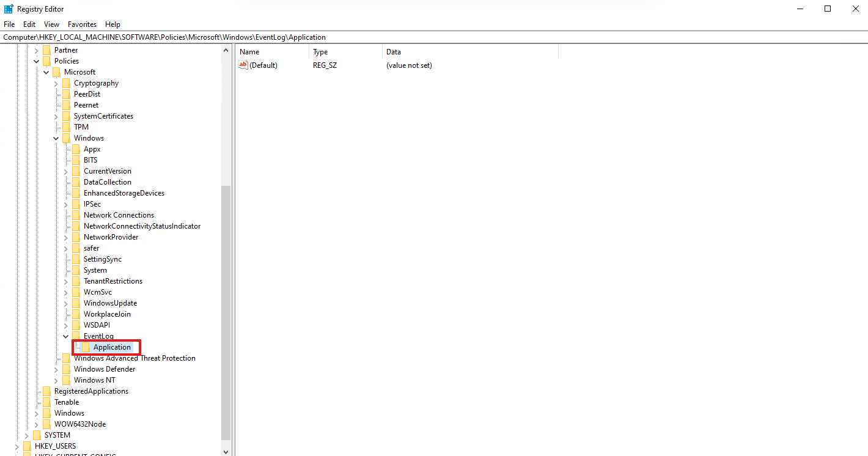Open the Favorites menu
The width and height of the screenshot is (868, 456).
point(82,24)
